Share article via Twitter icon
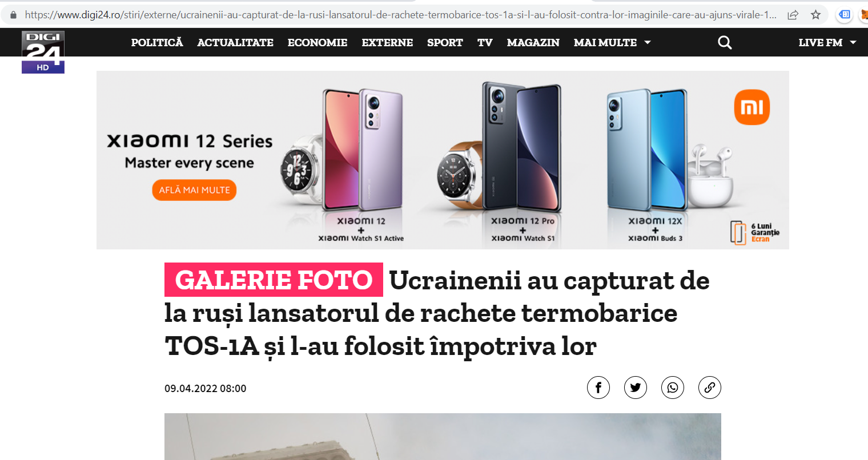 (x=636, y=388)
